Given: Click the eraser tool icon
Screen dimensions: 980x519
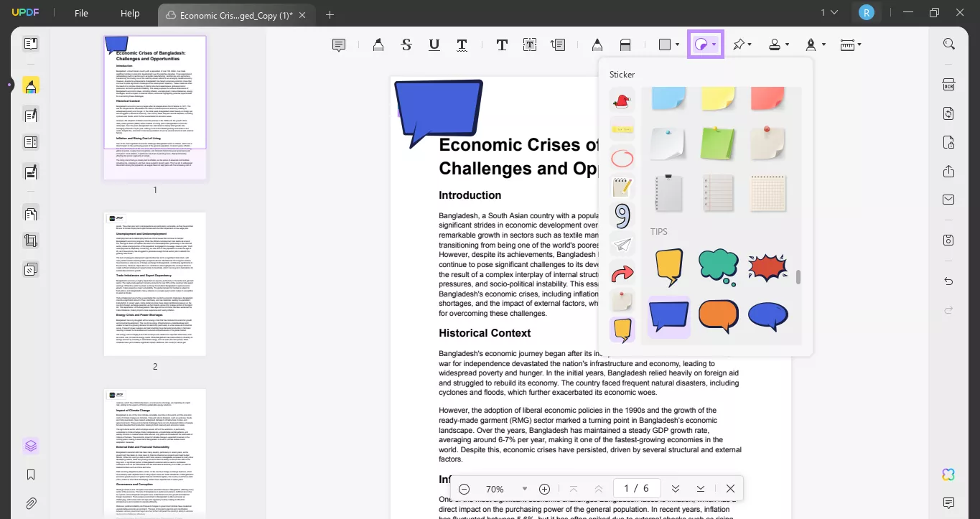Looking at the screenshot, I should pyautogui.click(x=625, y=45).
